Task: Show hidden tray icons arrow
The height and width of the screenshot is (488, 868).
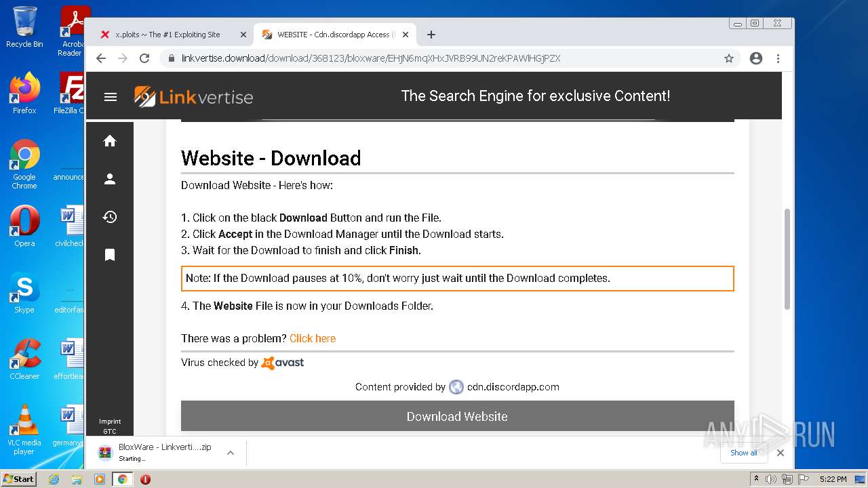Action: coord(757,479)
